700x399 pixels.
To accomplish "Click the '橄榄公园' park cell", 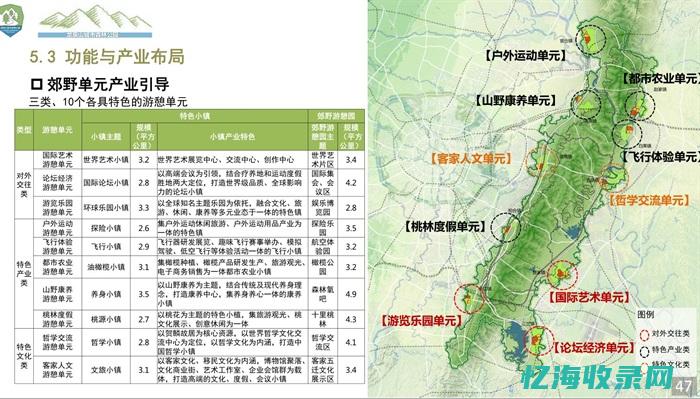I will click(x=323, y=267).
